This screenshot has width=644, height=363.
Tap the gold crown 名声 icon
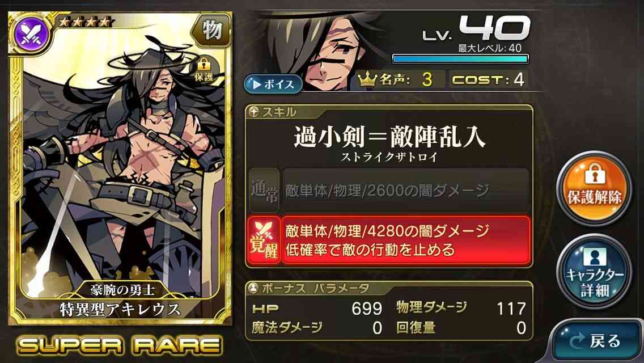click(367, 79)
